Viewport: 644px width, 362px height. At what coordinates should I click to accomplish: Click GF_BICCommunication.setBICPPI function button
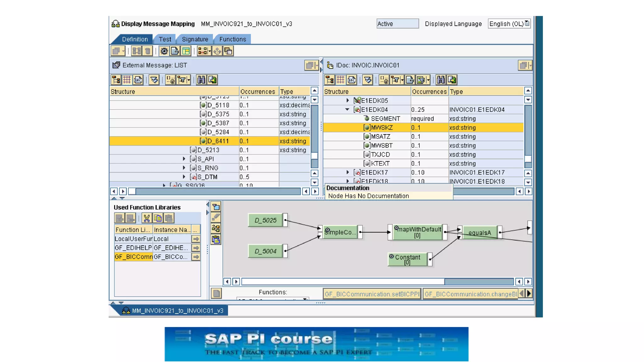tap(372, 294)
